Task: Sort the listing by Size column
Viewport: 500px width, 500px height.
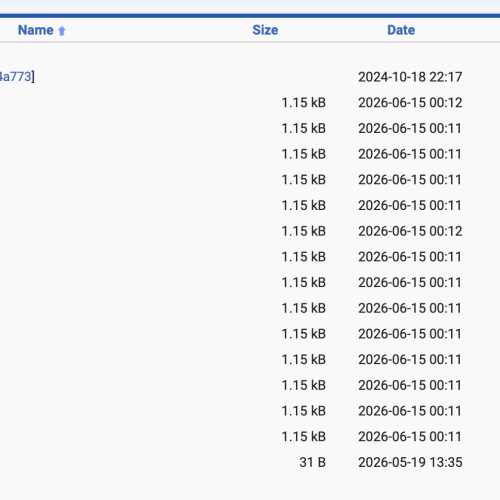Action: coord(265,30)
